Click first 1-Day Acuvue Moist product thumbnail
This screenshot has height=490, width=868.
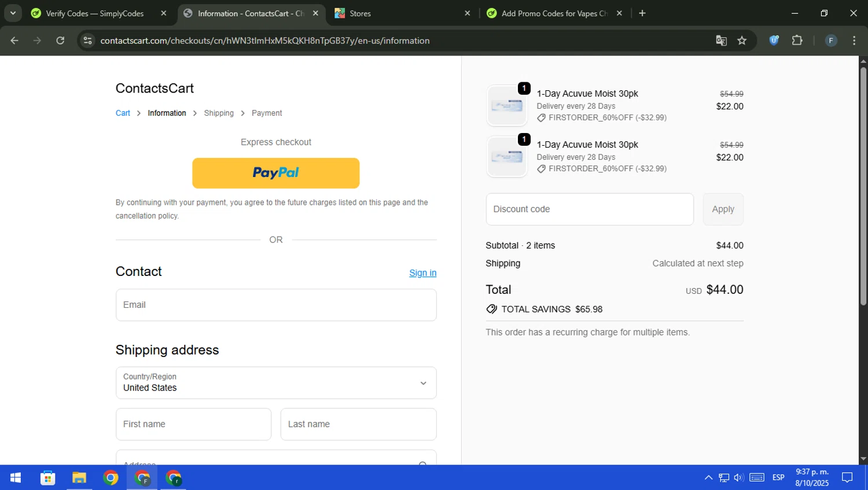click(507, 106)
